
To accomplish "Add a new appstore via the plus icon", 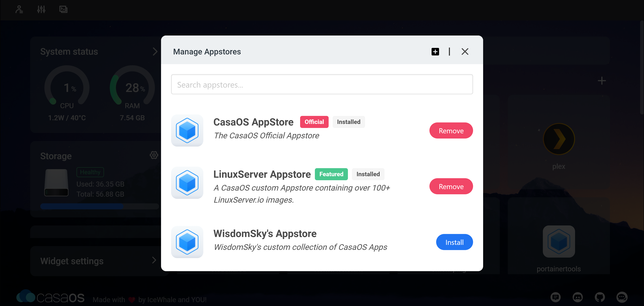I will (x=435, y=52).
